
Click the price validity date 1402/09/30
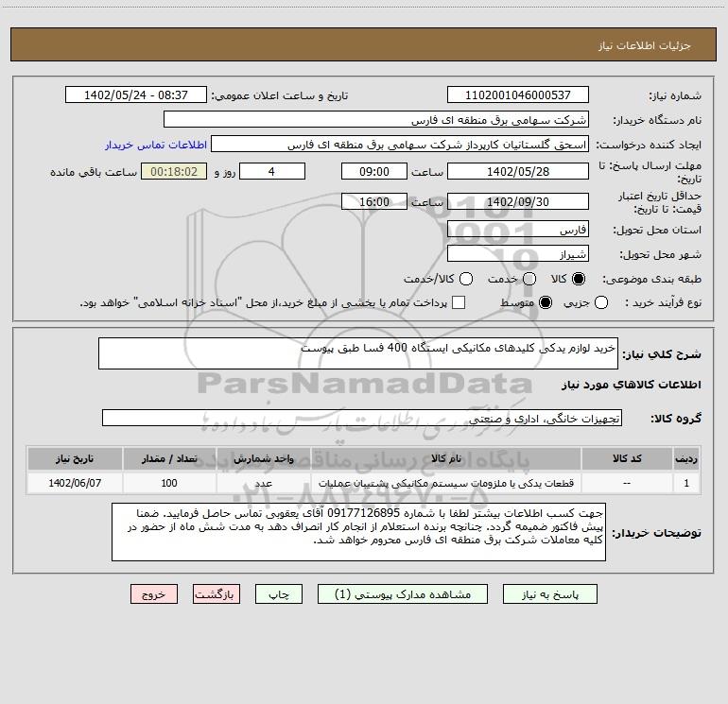point(518,201)
